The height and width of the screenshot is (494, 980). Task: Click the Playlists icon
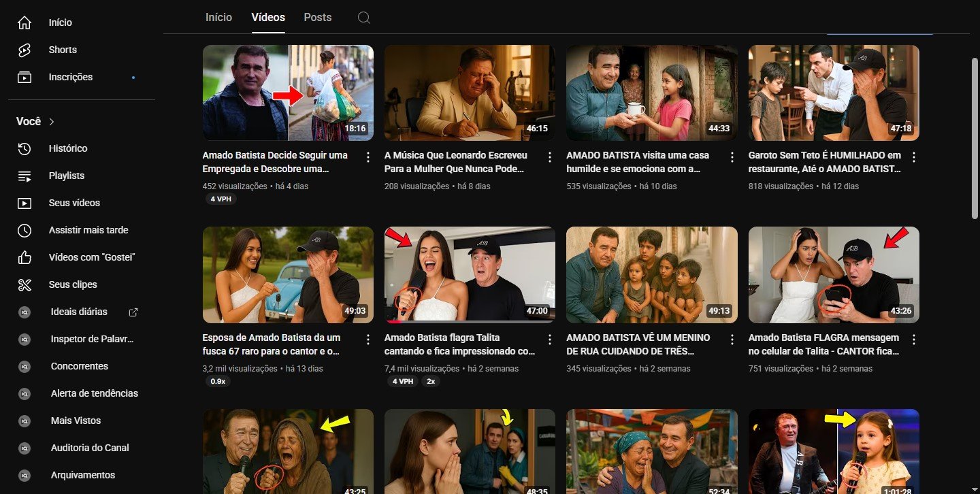click(x=24, y=176)
